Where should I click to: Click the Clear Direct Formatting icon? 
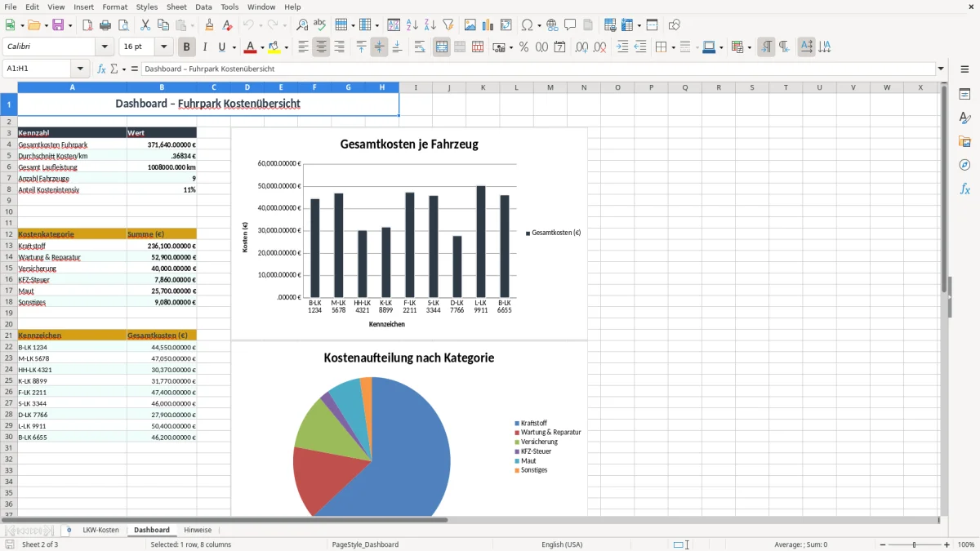point(227,25)
